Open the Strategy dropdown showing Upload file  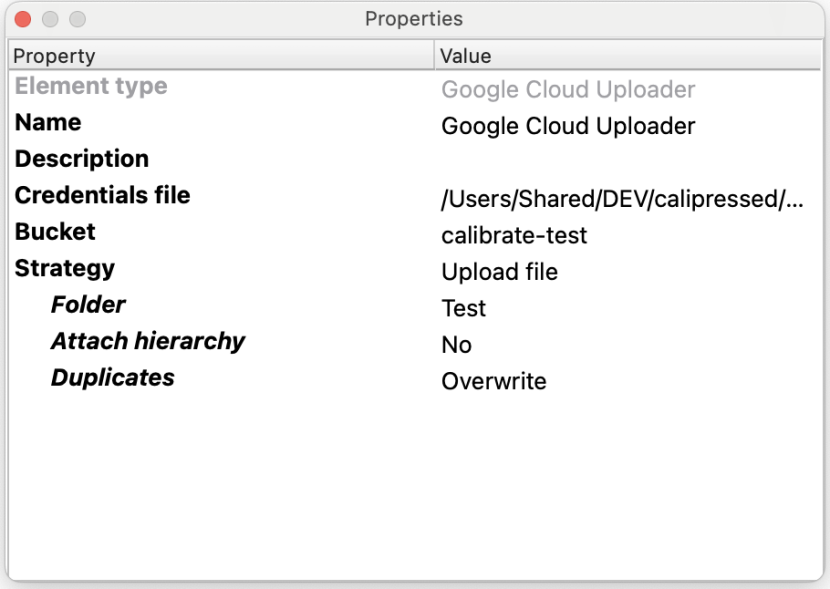pos(500,272)
